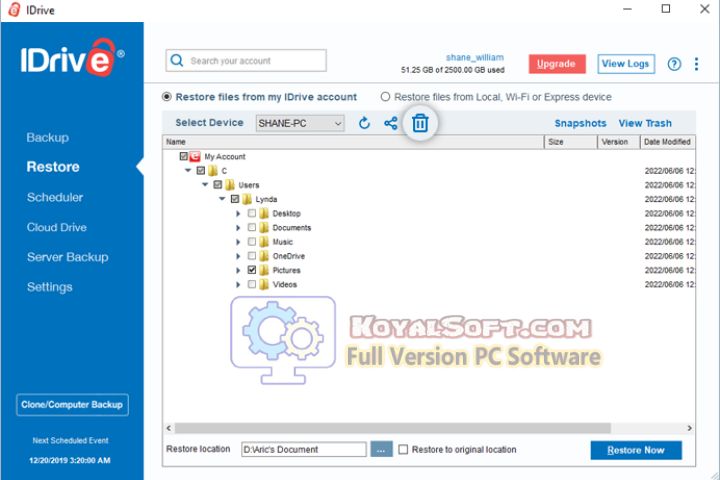
Task: Click the Restore Now button
Action: tap(636, 450)
